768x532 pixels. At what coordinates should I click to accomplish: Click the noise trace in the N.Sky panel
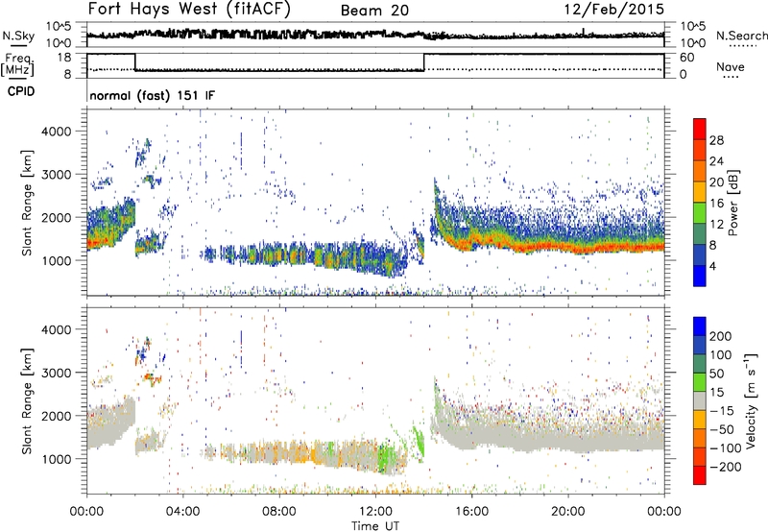pos(375,35)
